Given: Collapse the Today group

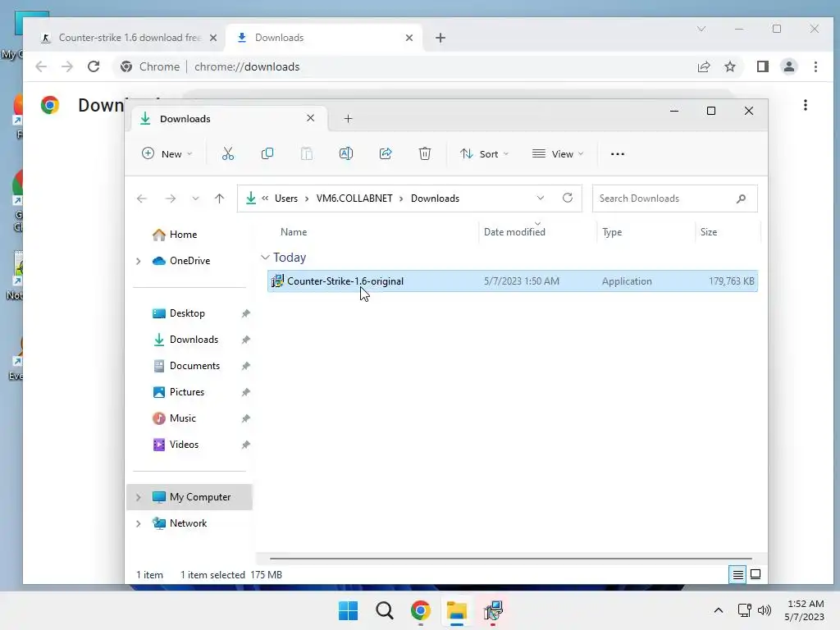Looking at the screenshot, I should (x=265, y=257).
